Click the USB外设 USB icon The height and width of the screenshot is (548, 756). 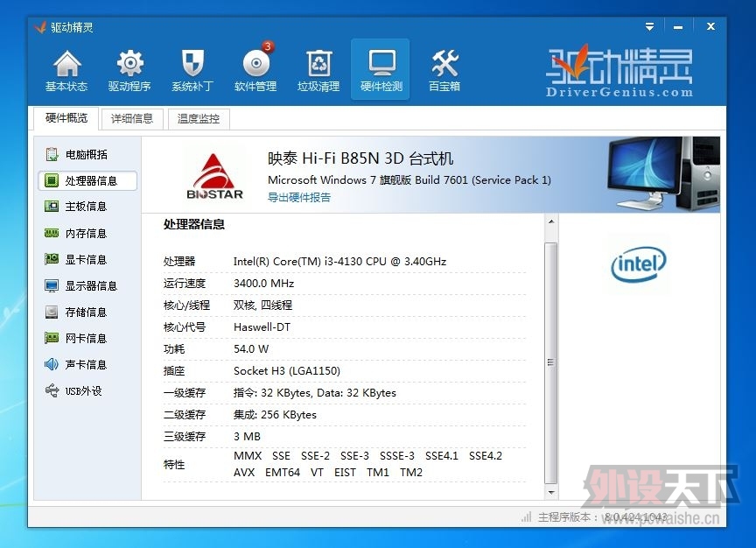(x=52, y=390)
